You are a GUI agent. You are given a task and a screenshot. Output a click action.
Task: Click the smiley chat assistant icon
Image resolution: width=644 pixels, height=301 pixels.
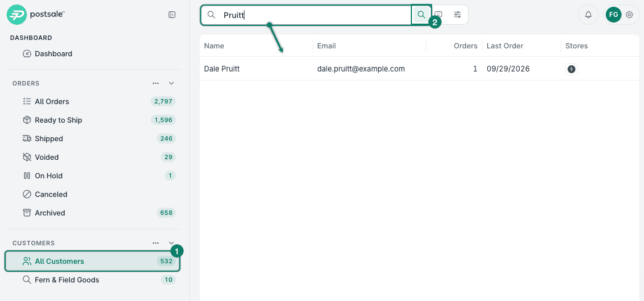tap(439, 15)
